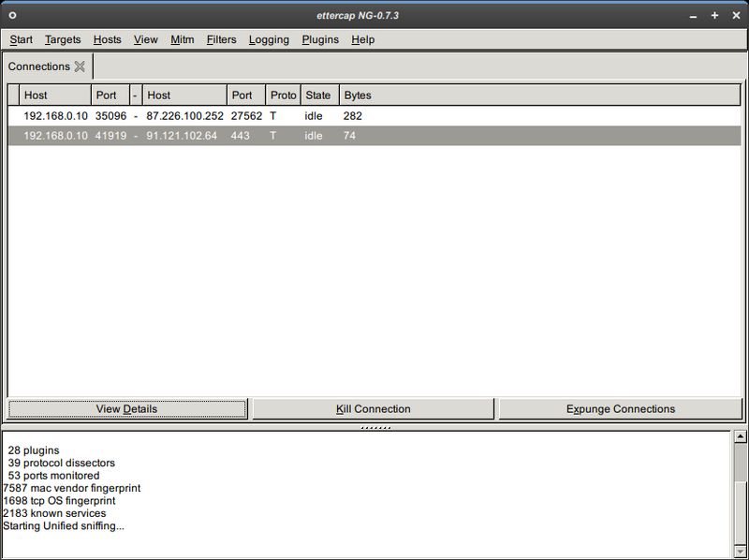Click the dash column header
The width and height of the screenshot is (749, 560).
pos(136,96)
